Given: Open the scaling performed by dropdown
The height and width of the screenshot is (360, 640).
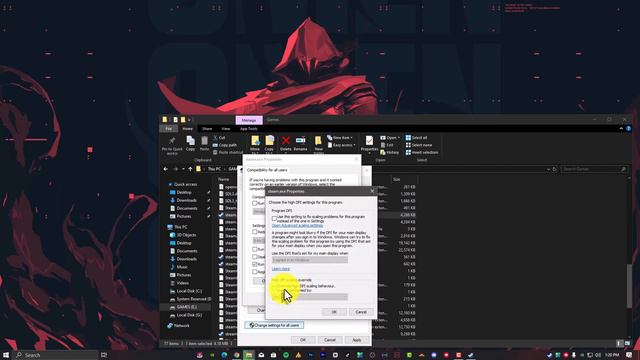Looking at the screenshot, I should point(310,297).
